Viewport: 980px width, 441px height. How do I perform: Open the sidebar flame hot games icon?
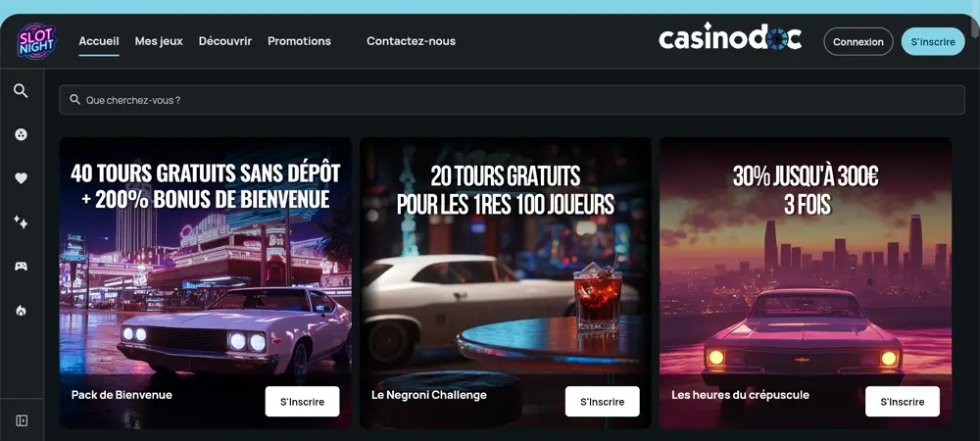22,310
